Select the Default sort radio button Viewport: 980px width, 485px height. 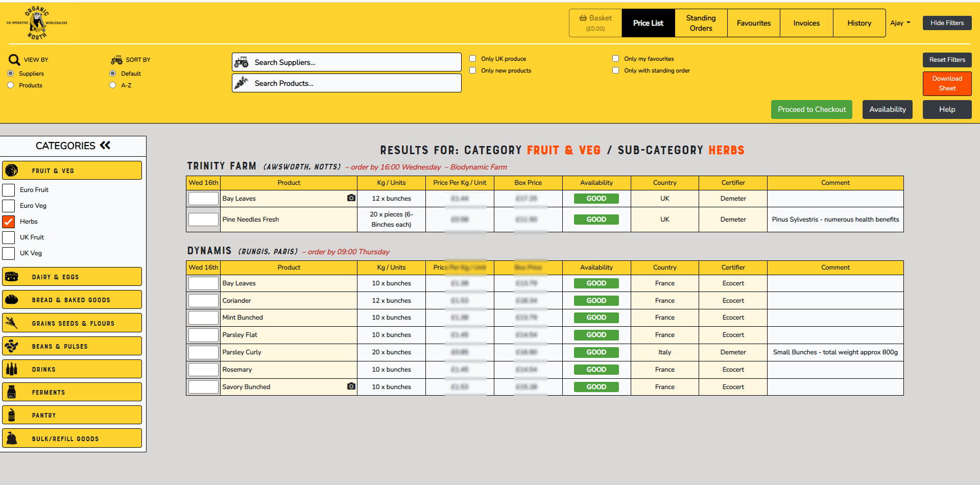coord(113,74)
